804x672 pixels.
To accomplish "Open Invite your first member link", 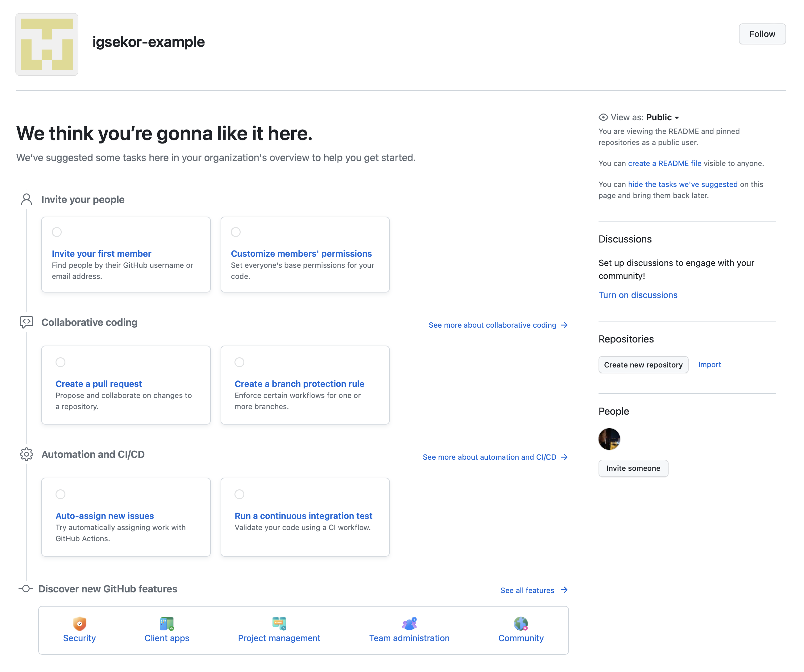I will pyautogui.click(x=102, y=254).
